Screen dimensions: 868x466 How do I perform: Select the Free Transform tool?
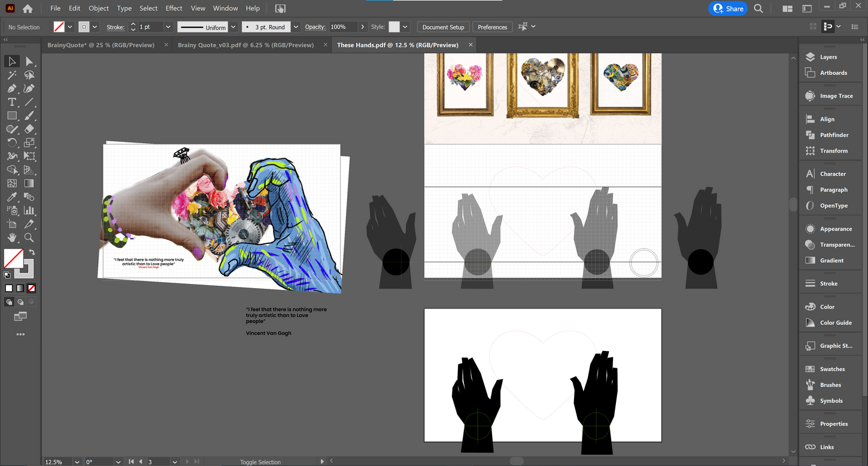pos(29,156)
